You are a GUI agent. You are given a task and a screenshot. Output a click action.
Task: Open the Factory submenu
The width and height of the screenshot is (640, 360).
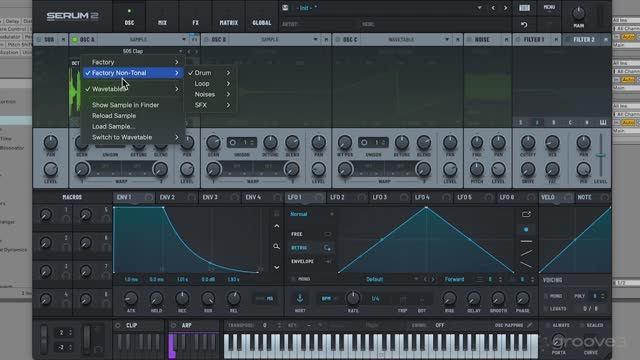click(x=133, y=62)
